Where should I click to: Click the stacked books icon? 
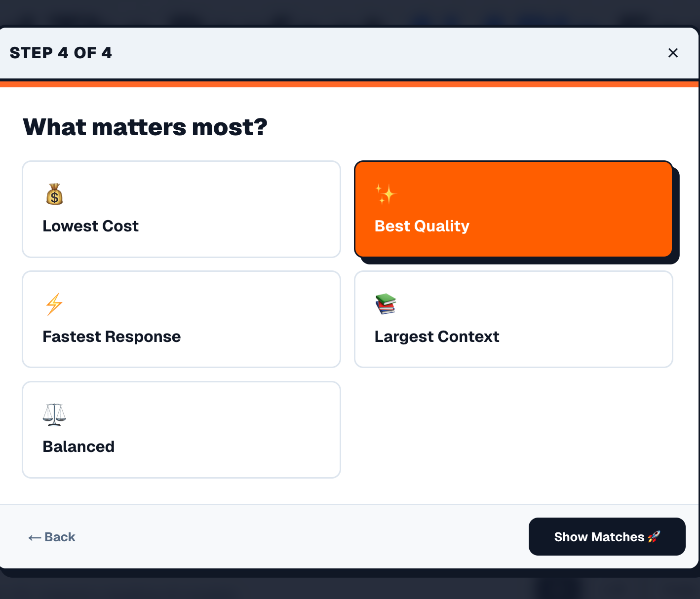pyautogui.click(x=386, y=304)
